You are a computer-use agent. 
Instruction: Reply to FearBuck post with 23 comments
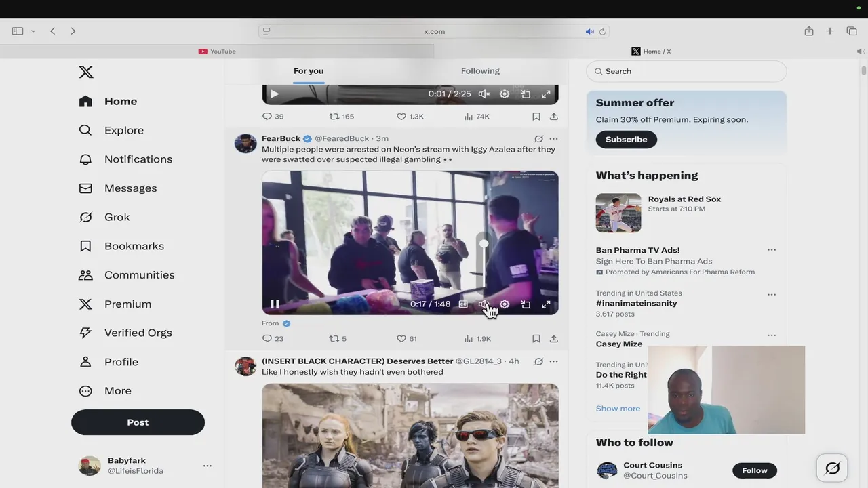point(273,339)
